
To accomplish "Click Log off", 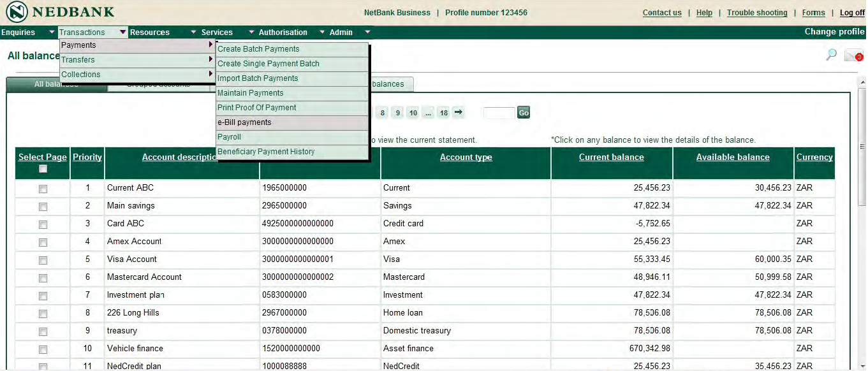I will [x=852, y=12].
